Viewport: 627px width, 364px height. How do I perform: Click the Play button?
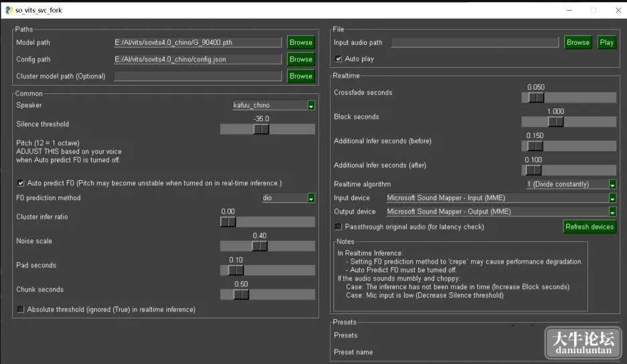click(606, 42)
